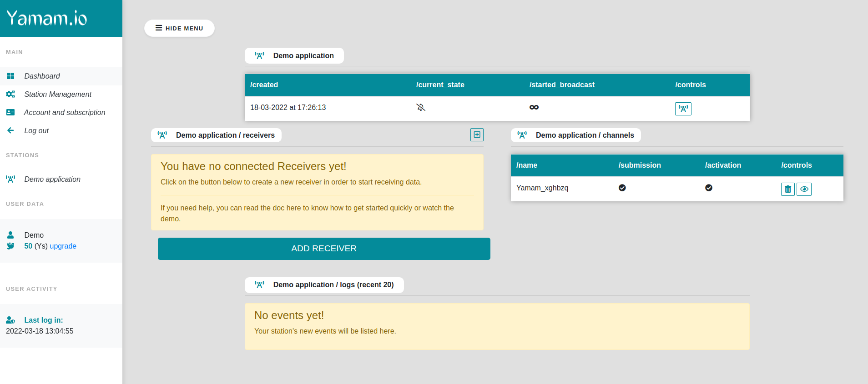
Task: Click created date 18-03-2022 at 17:26:13
Action: click(x=288, y=107)
